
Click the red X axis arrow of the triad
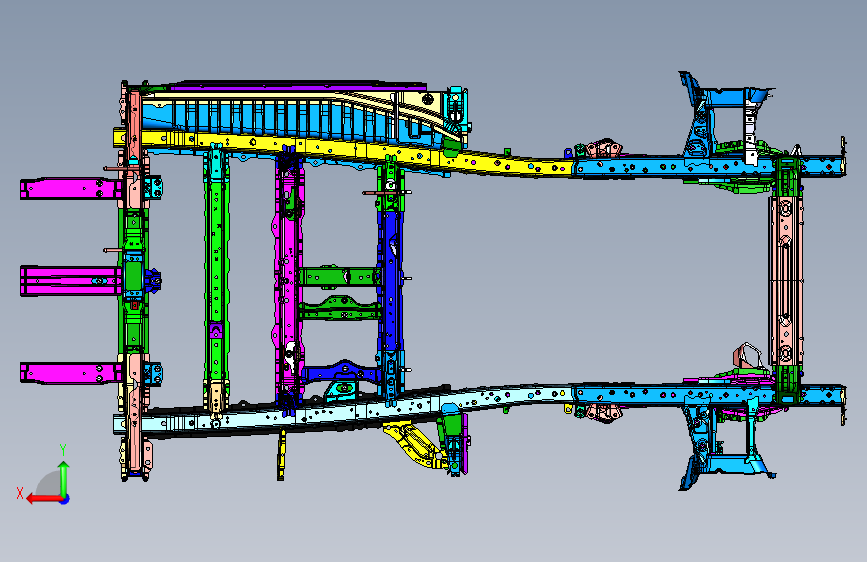click(43, 499)
